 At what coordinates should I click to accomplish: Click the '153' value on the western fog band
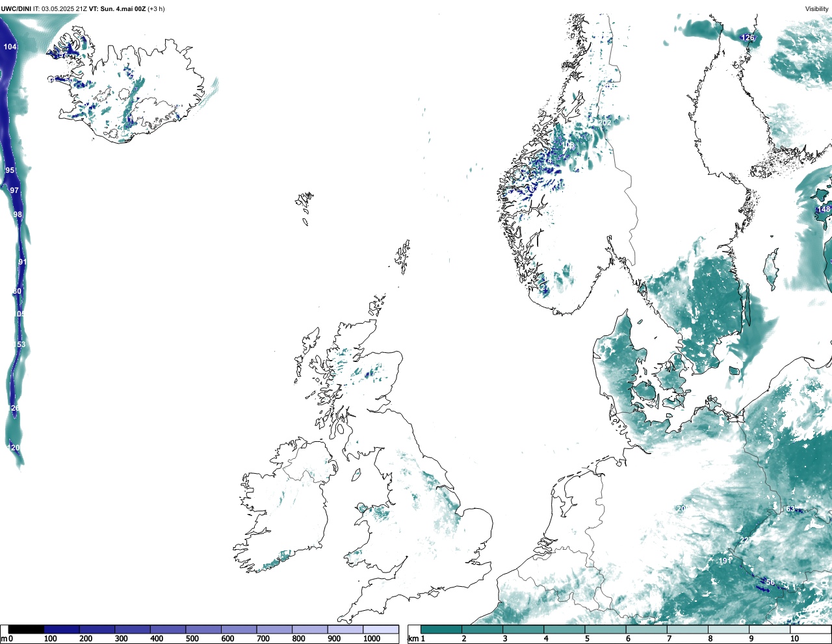point(19,344)
